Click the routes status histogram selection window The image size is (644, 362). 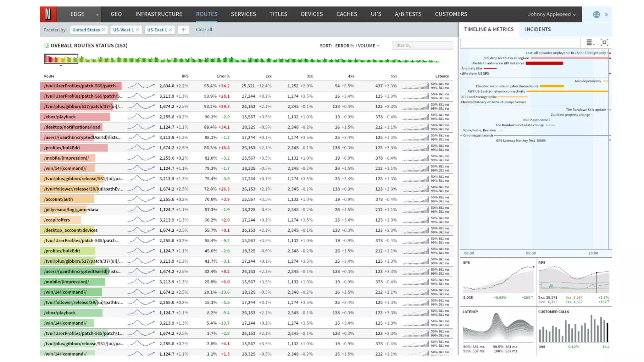point(61,59)
